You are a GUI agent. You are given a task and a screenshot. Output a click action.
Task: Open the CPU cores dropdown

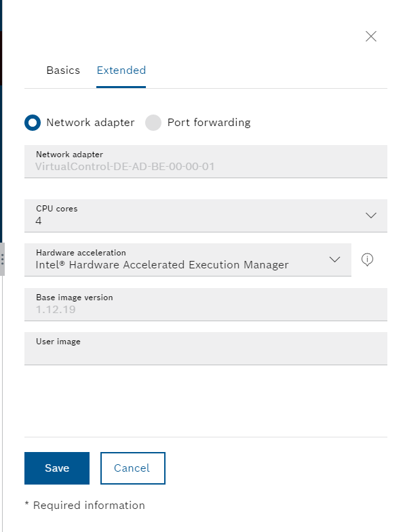[206, 216]
